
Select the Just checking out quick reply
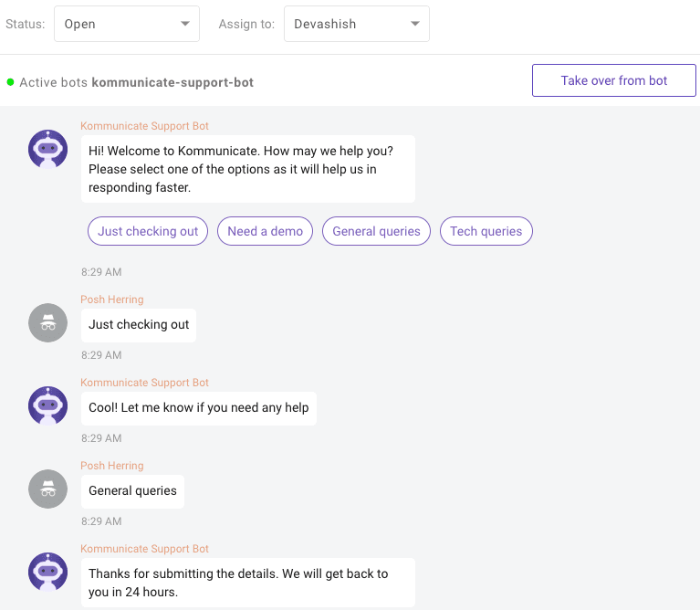(148, 231)
